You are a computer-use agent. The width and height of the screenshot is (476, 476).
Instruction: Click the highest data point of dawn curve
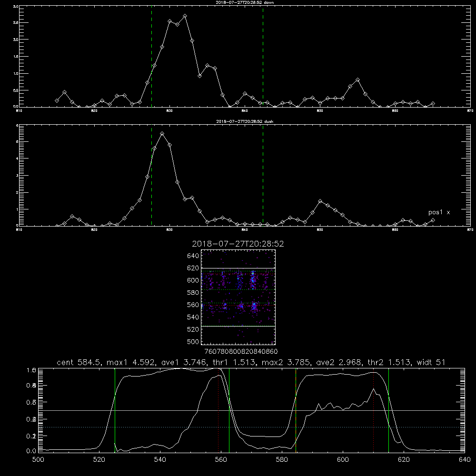185,16
